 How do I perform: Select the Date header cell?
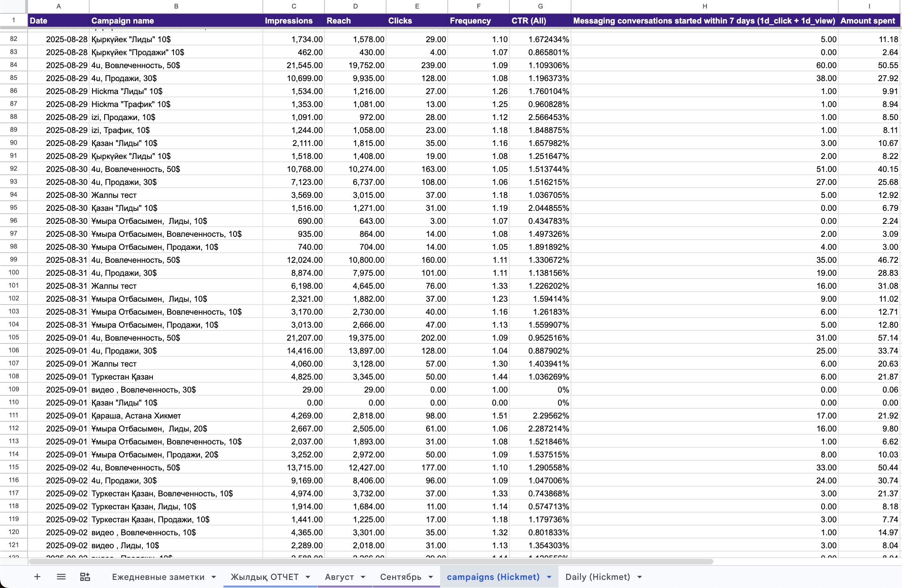(x=58, y=20)
